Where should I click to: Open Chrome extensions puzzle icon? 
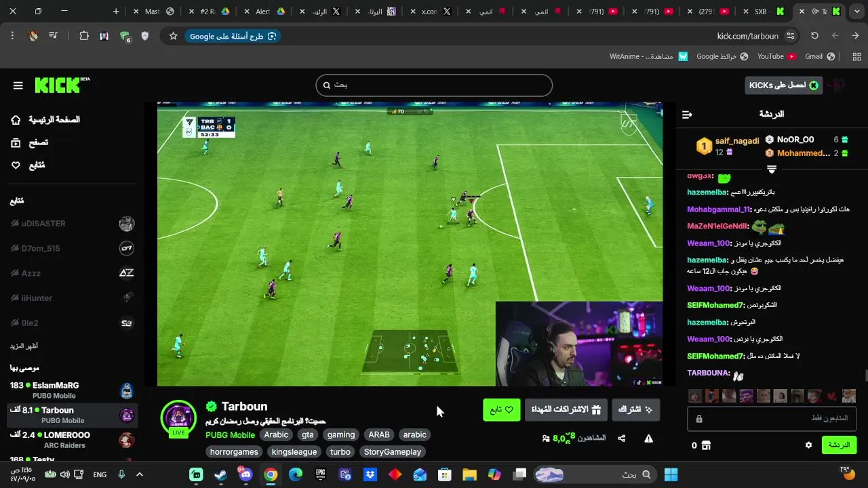click(x=84, y=36)
